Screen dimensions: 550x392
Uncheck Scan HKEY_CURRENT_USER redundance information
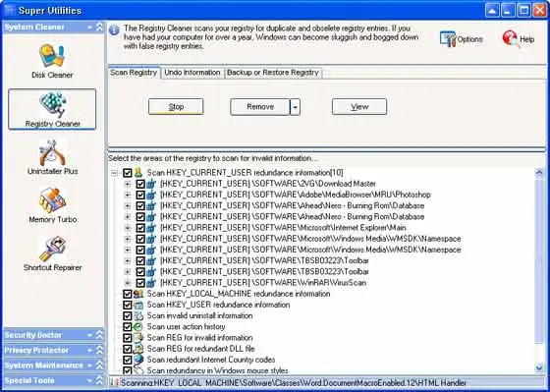tap(128, 172)
